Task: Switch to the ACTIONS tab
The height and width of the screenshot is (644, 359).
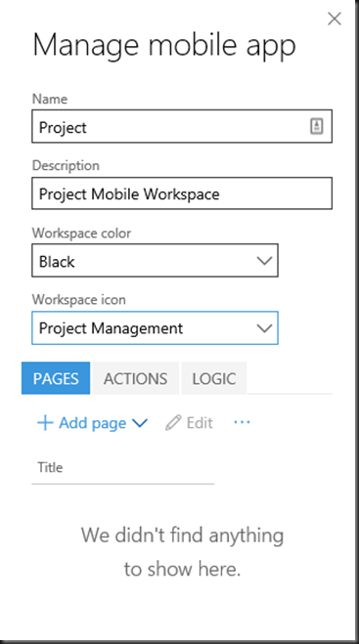Action: 135,378
